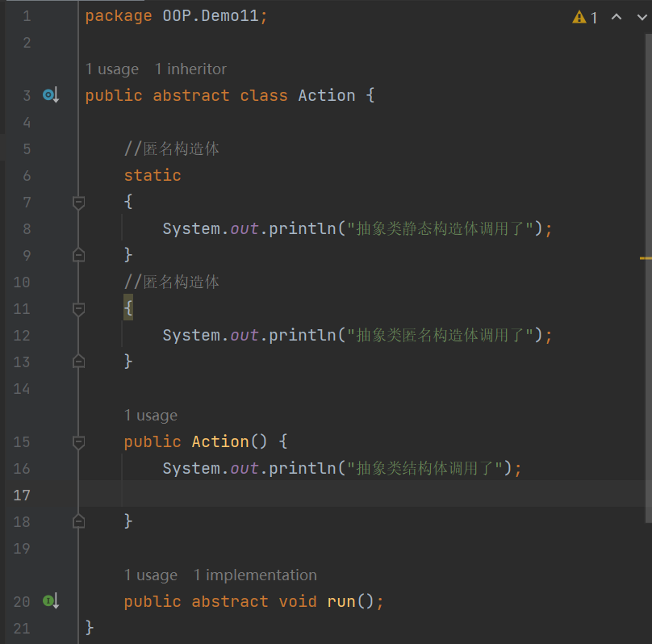Click the method name 'run' on line 20
The width and height of the screenshot is (652, 644).
pyautogui.click(x=341, y=601)
